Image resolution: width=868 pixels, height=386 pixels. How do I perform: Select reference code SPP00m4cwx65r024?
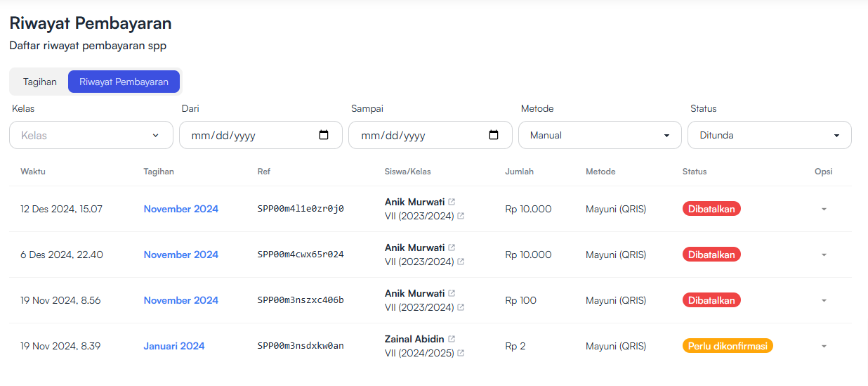pos(301,255)
